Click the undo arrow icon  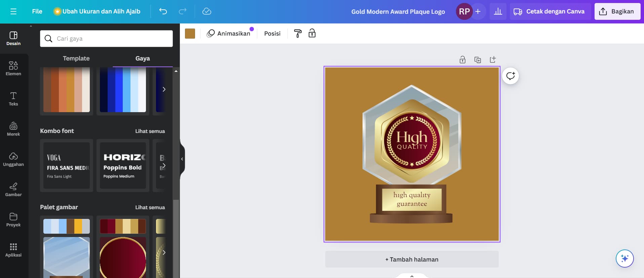[x=163, y=11]
